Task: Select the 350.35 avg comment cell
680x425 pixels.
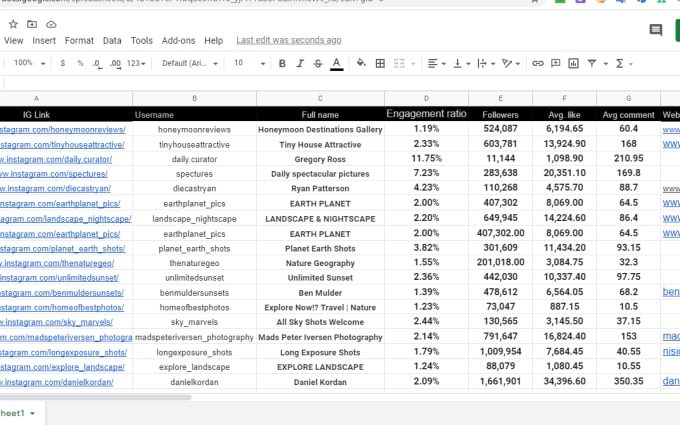Action: (628, 381)
